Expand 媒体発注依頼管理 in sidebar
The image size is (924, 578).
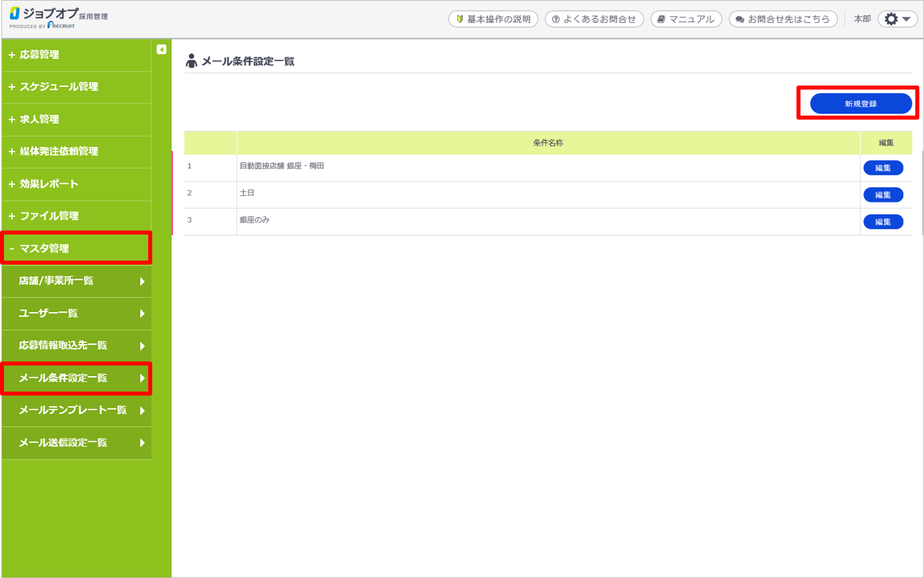[76, 152]
